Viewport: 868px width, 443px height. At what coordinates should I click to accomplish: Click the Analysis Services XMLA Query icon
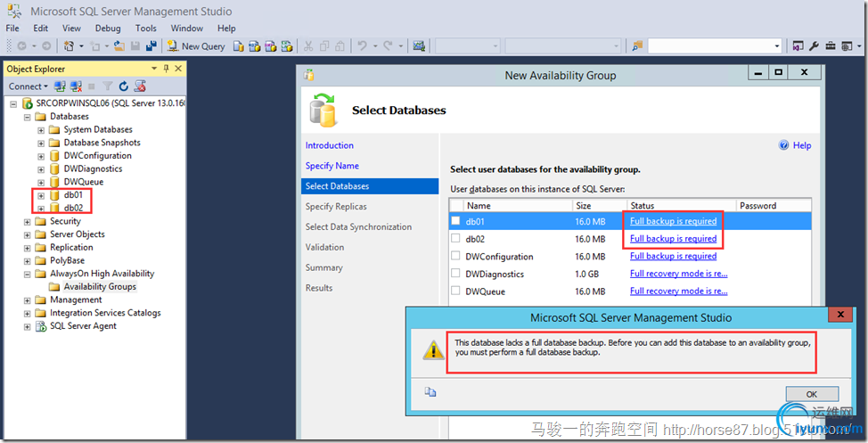point(287,46)
